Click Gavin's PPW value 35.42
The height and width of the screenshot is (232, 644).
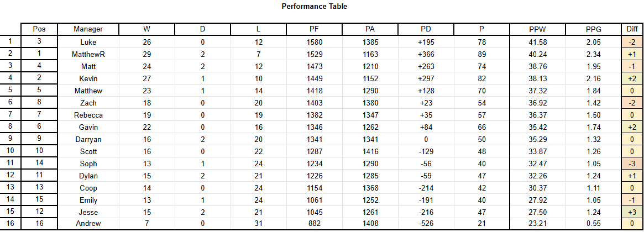(x=538, y=127)
